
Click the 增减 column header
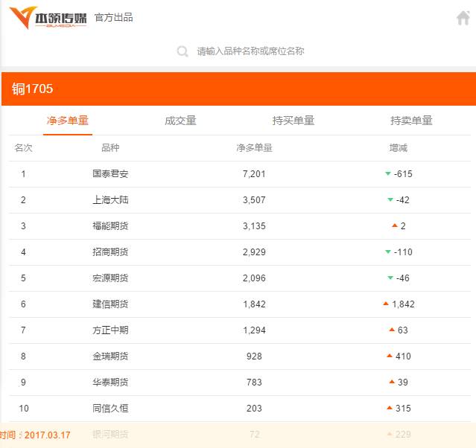[x=399, y=148]
